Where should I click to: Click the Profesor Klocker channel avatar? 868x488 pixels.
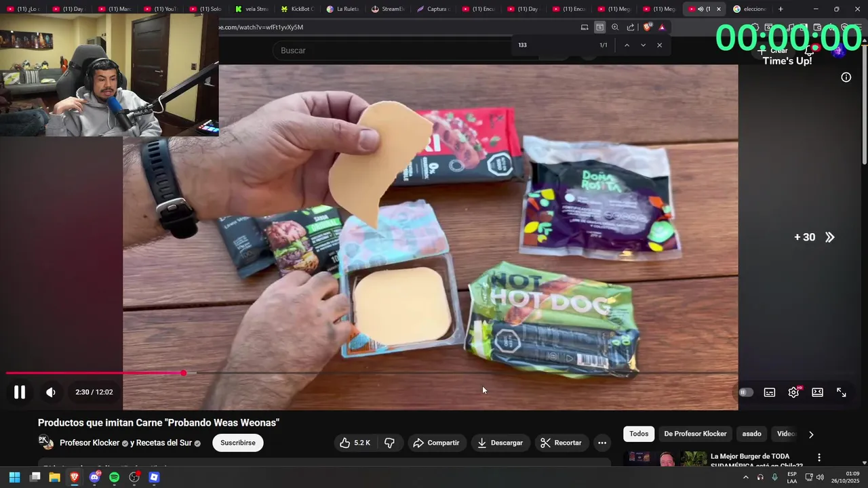click(x=45, y=443)
